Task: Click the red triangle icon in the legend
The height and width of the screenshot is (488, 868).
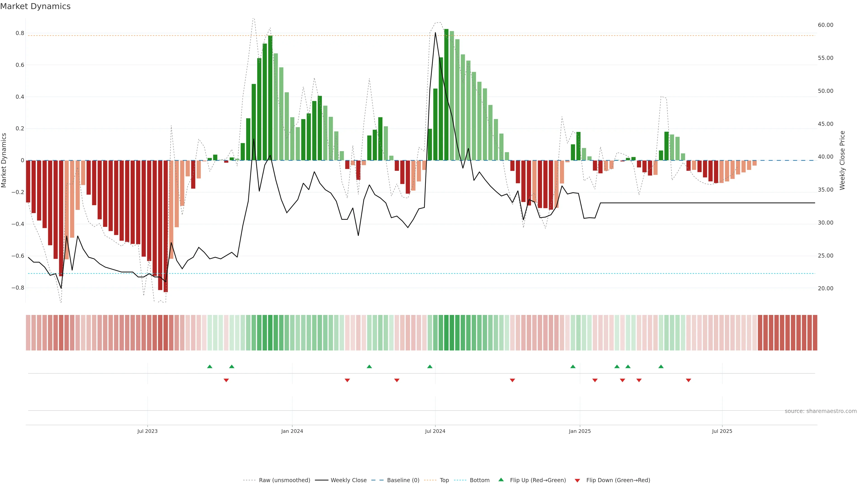Action: tap(577, 480)
